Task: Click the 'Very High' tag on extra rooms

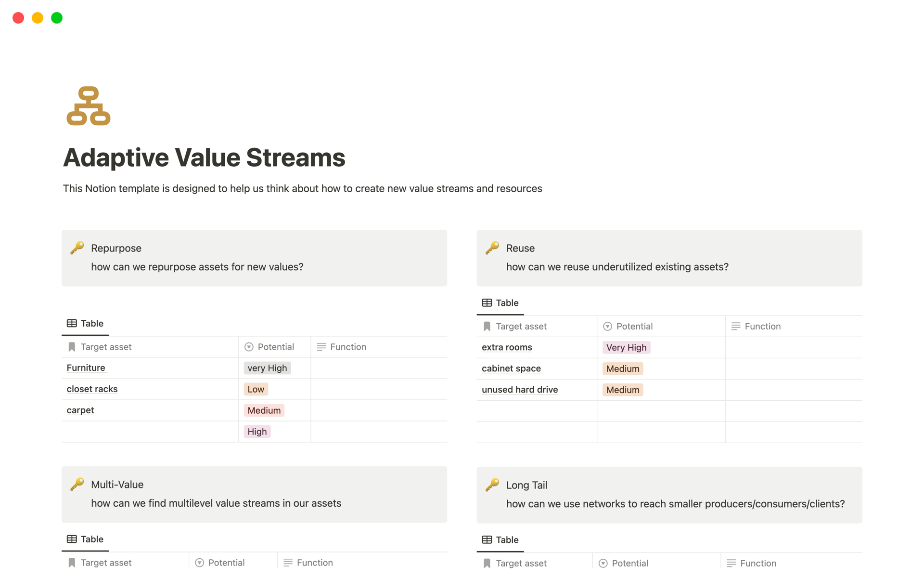Action: (626, 346)
